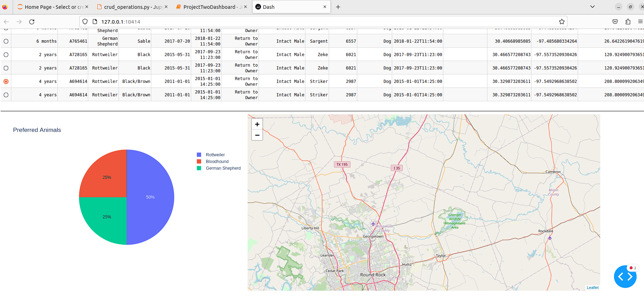This screenshot has width=644, height=296.
Task: Reload the page with the refresh icon
Action: coord(32,22)
